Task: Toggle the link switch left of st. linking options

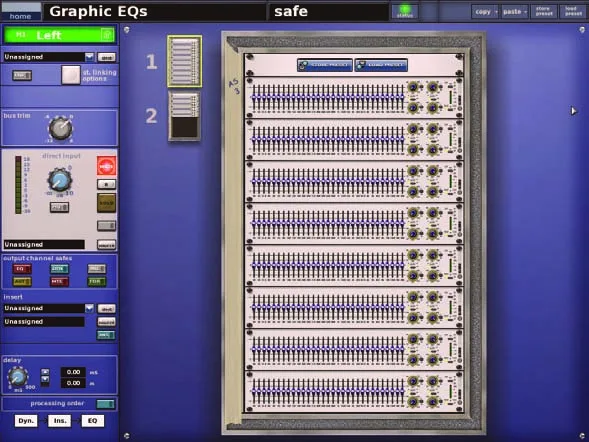Action: 22,75
